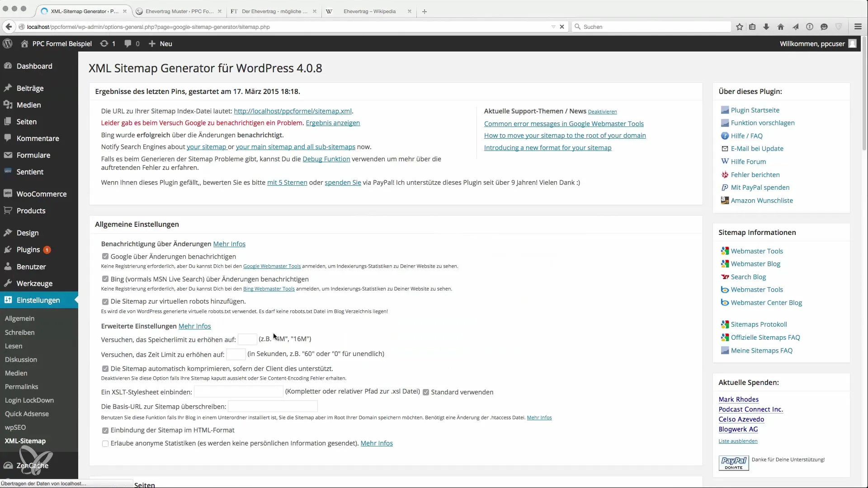The width and height of the screenshot is (868, 488).
Task: Open Hilfe / FAQ link
Action: (746, 136)
